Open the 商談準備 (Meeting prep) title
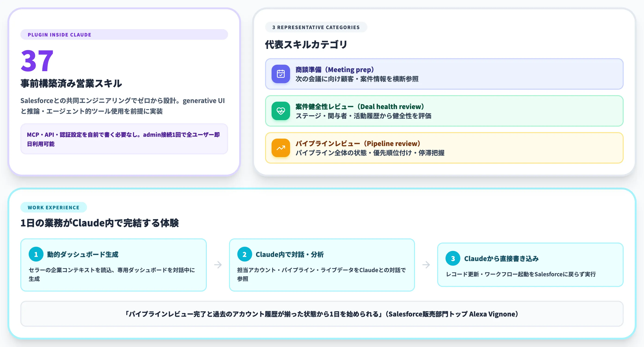The height and width of the screenshot is (347, 644). [335, 69]
